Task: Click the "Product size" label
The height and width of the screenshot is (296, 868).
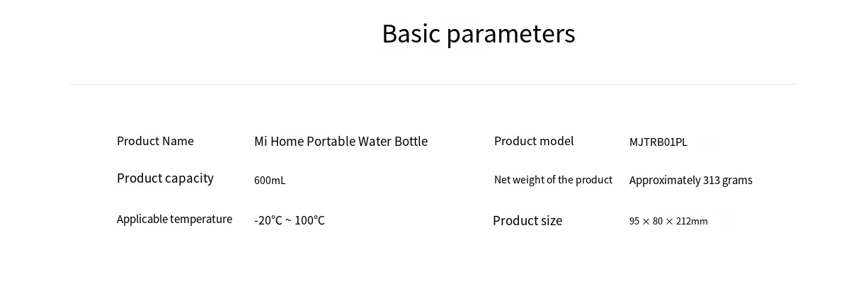Action: click(x=527, y=221)
